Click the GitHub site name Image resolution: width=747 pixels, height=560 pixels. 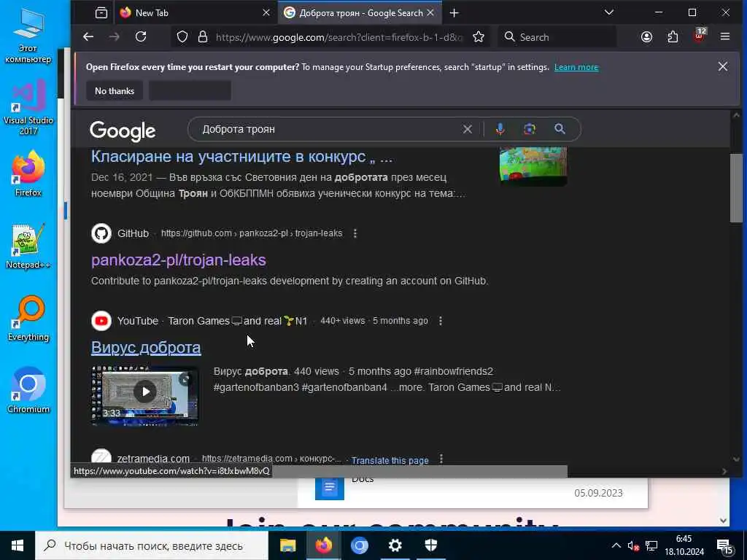tap(133, 233)
